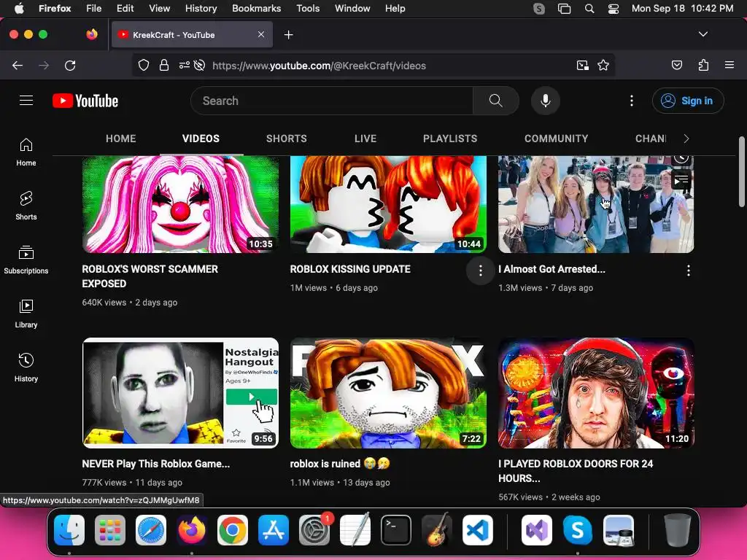Viewport: 747px width, 560px height.
Task: Switch to LIVE channel tab
Action: coord(365,139)
